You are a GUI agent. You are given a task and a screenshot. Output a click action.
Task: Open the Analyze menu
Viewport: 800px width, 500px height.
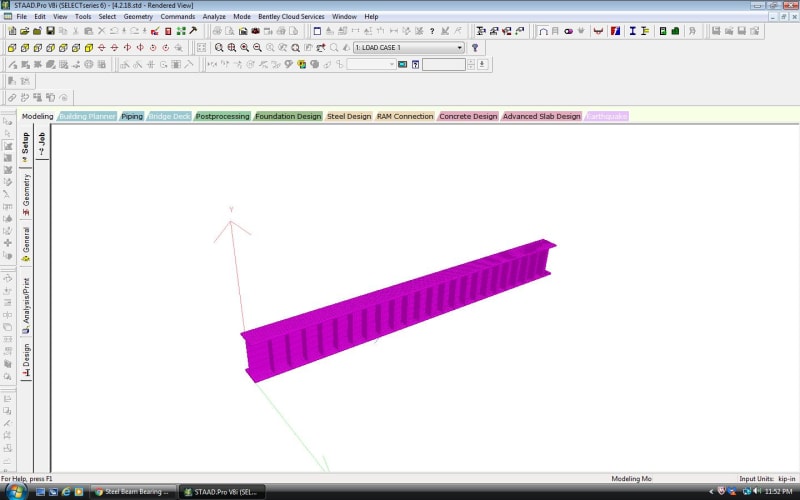[x=214, y=17]
